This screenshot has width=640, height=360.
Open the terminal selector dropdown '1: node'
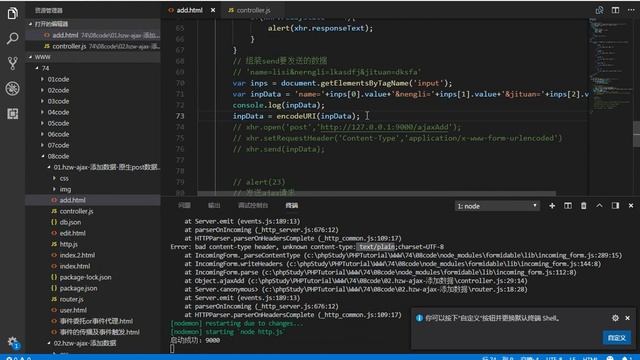click(497, 206)
